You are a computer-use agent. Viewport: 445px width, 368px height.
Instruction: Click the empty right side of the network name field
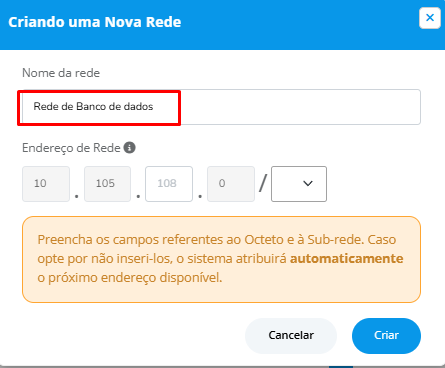300,107
